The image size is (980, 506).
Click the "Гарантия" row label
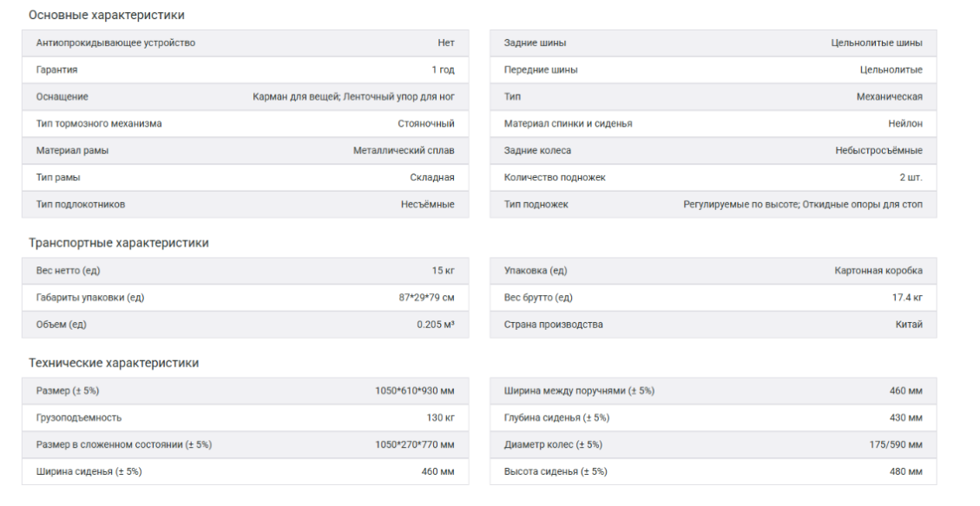(x=56, y=69)
